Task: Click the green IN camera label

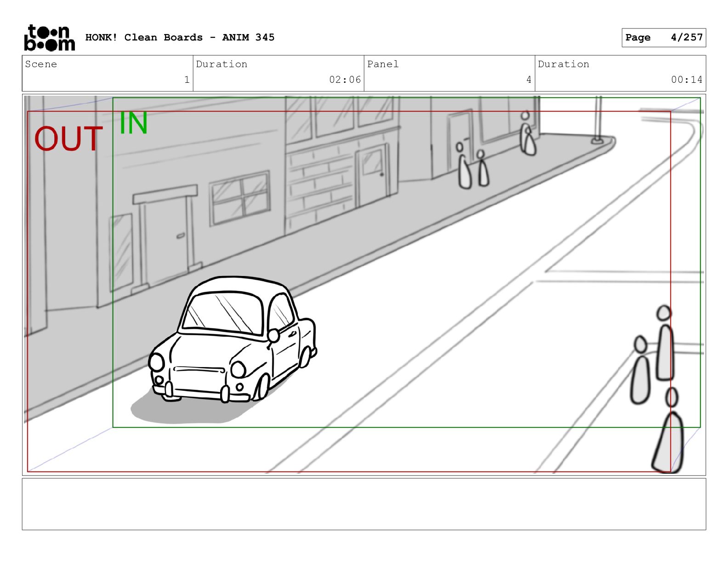Action: click(x=133, y=123)
